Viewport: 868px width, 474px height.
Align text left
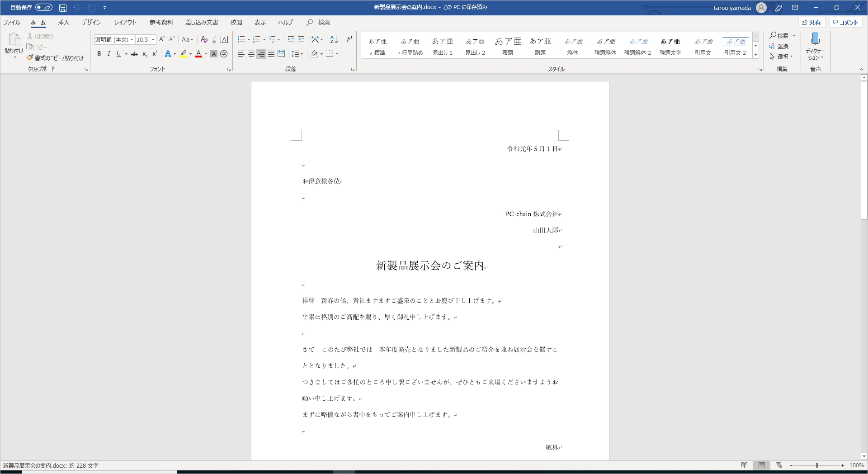coord(241,54)
